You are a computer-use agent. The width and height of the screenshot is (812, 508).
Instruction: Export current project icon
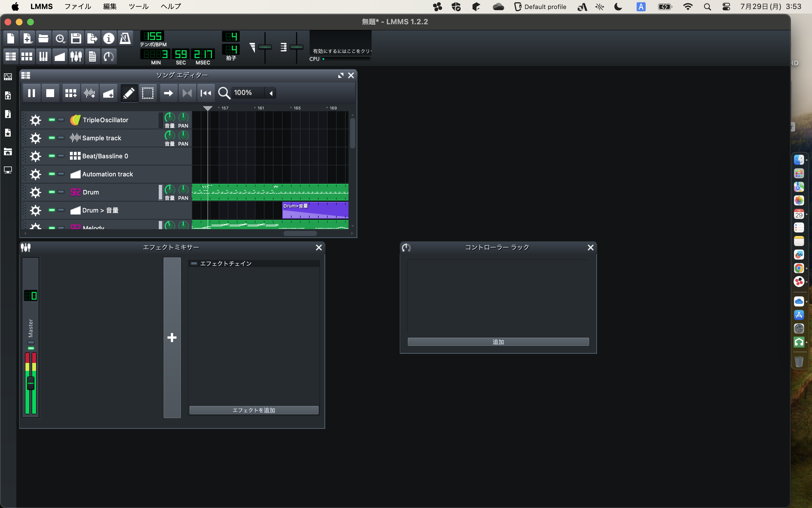[92, 39]
